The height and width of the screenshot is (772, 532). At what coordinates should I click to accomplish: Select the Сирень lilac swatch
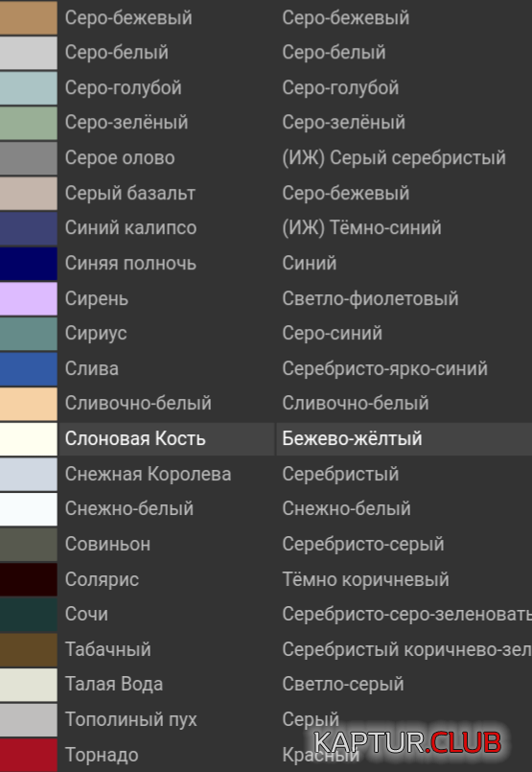[29, 298]
